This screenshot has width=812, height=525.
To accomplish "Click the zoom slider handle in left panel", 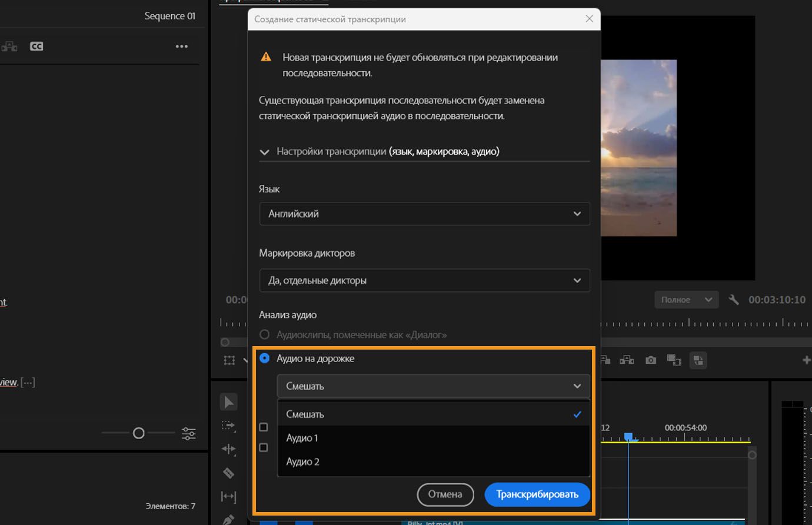I will pyautogui.click(x=139, y=433).
